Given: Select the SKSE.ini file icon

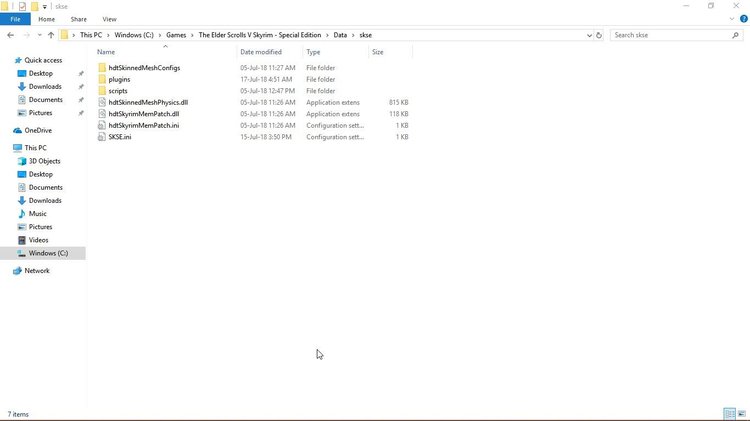Looking at the screenshot, I should click(102, 136).
